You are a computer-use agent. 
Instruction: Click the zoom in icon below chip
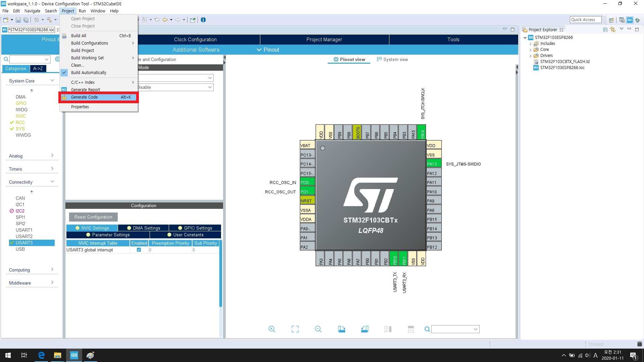point(272,329)
